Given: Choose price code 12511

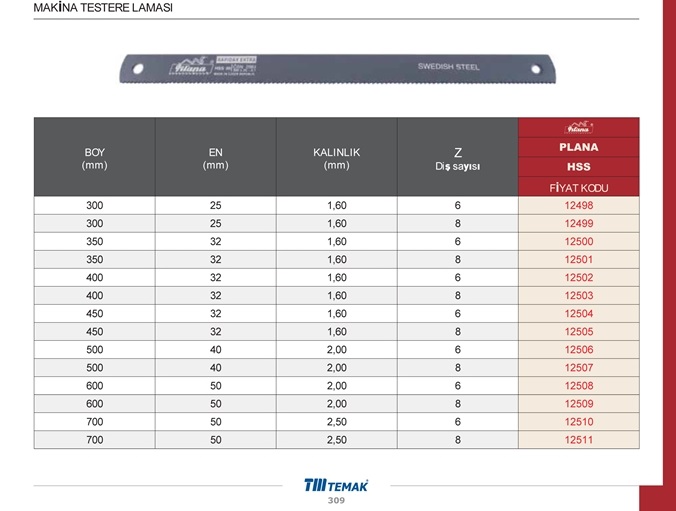Looking at the screenshot, I should [578, 439].
